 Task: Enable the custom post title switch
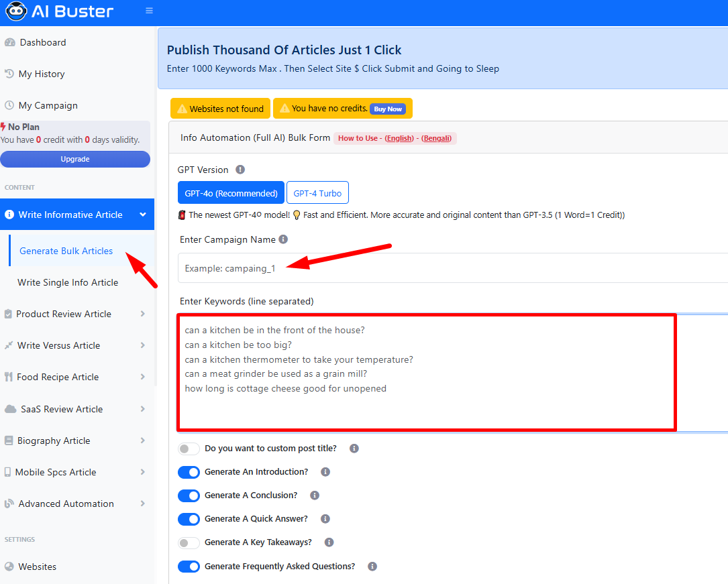click(189, 449)
